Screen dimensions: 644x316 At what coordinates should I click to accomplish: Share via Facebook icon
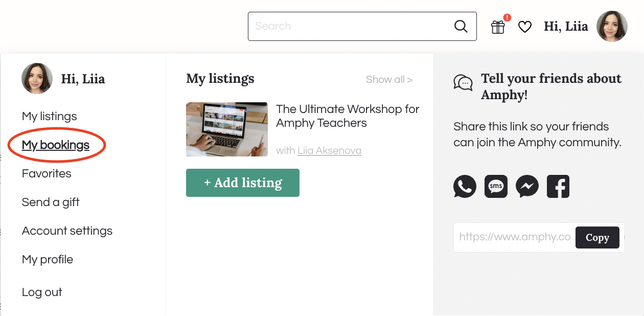[558, 187]
